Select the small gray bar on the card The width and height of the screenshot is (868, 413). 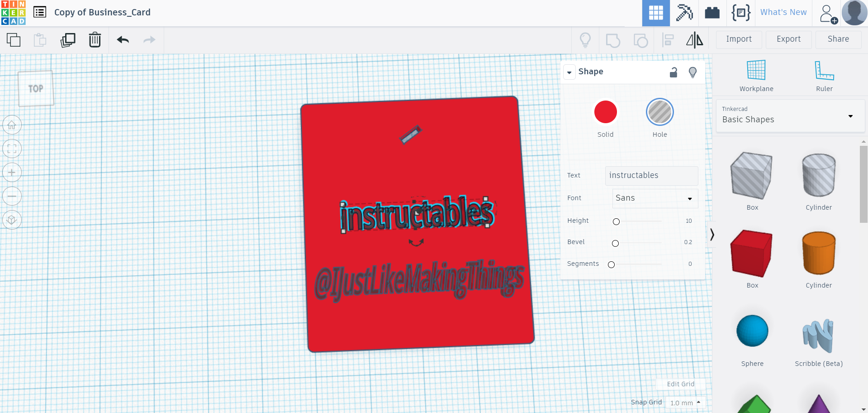click(x=411, y=134)
